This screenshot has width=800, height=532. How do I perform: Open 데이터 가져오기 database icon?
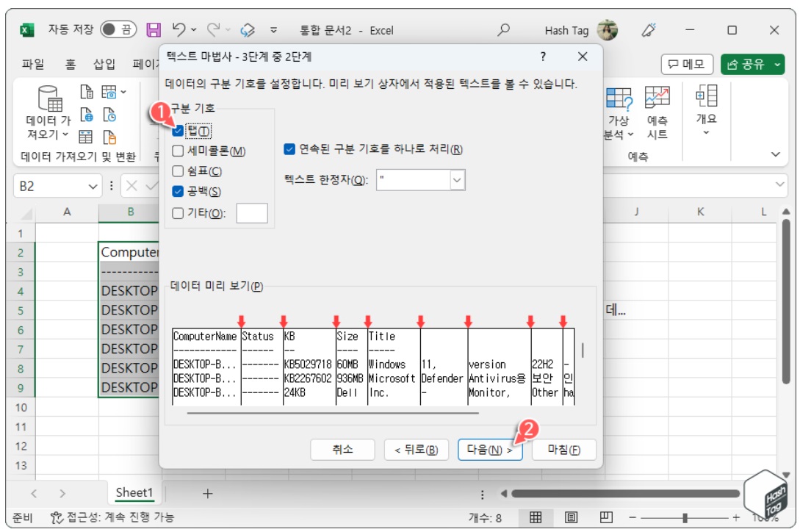(49, 98)
